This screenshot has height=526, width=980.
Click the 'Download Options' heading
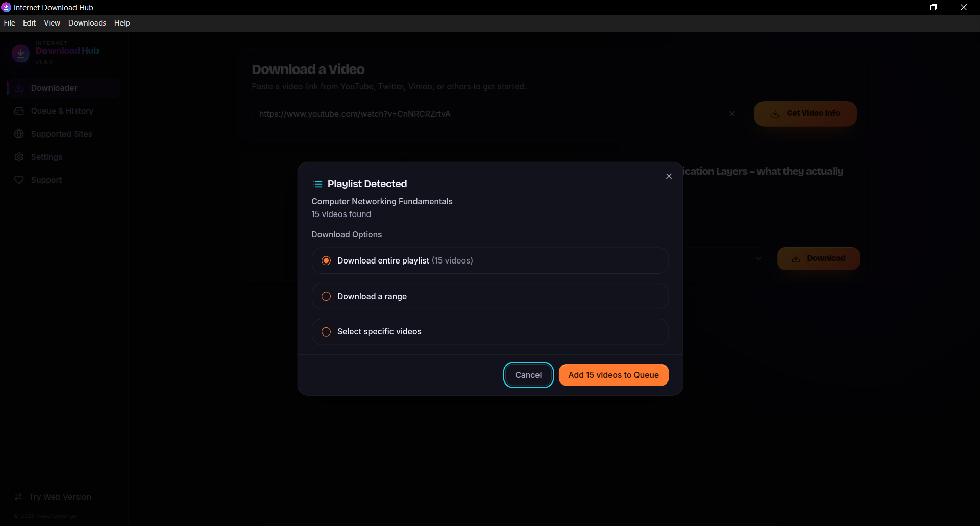(x=347, y=234)
